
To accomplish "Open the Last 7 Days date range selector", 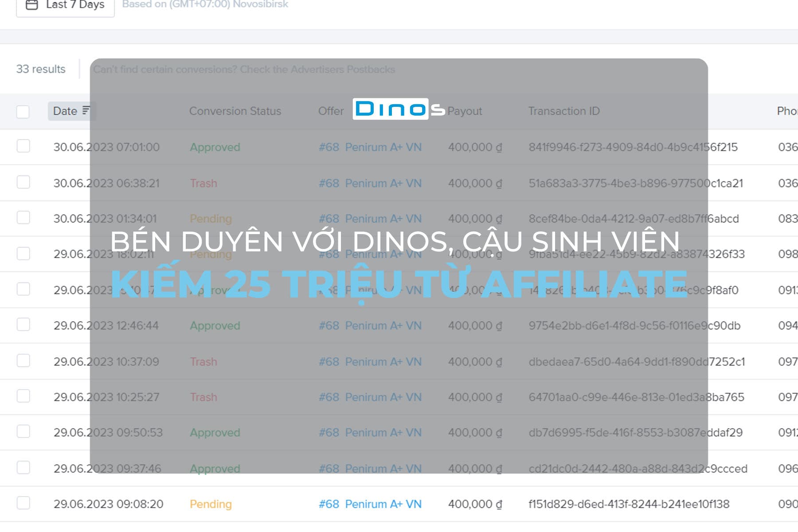I will coord(71,5).
